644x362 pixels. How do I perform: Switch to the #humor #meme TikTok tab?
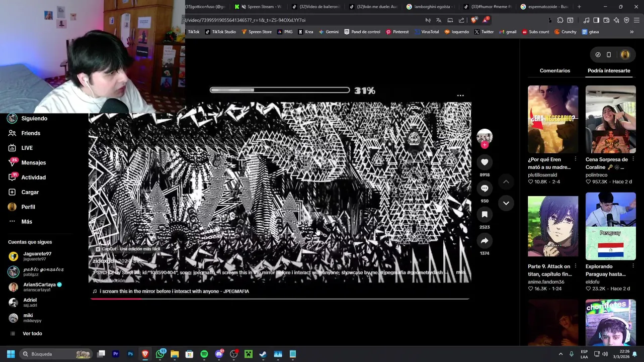tap(488, 7)
